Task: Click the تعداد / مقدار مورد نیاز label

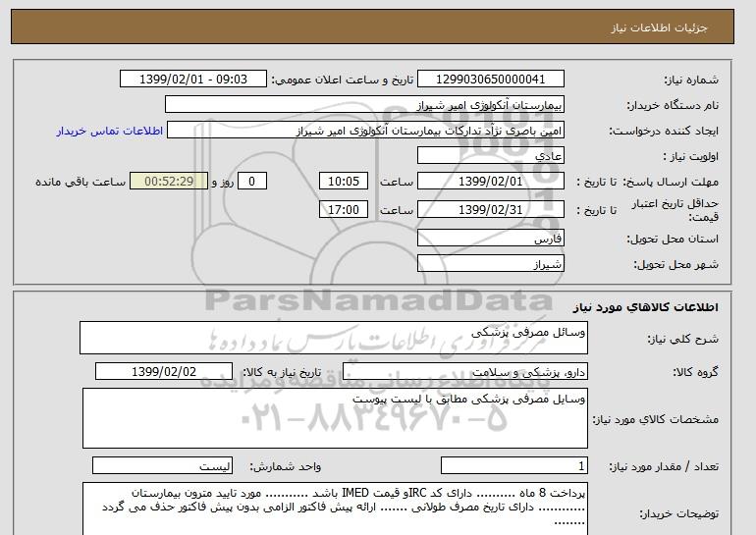Action: coord(664,466)
